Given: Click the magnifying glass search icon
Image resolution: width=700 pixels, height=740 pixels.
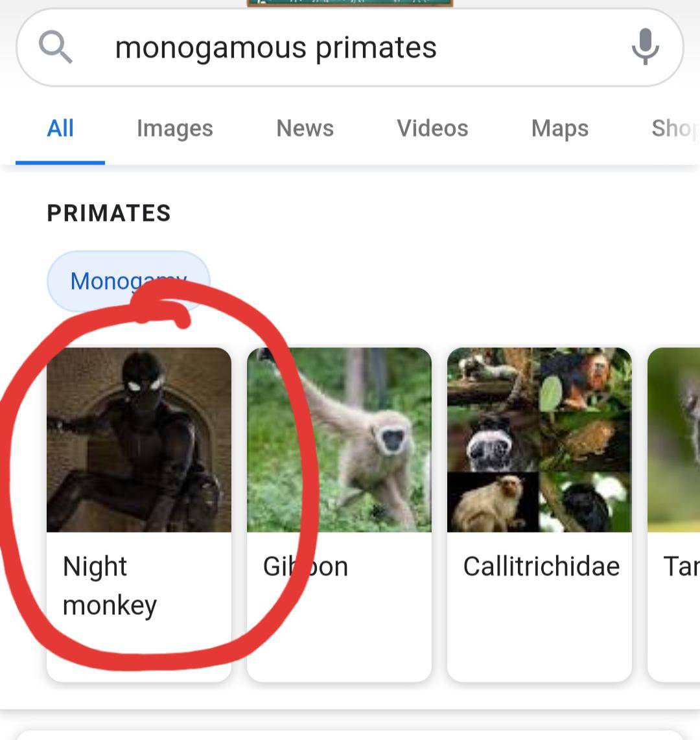Looking at the screenshot, I should (x=56, y=47).
